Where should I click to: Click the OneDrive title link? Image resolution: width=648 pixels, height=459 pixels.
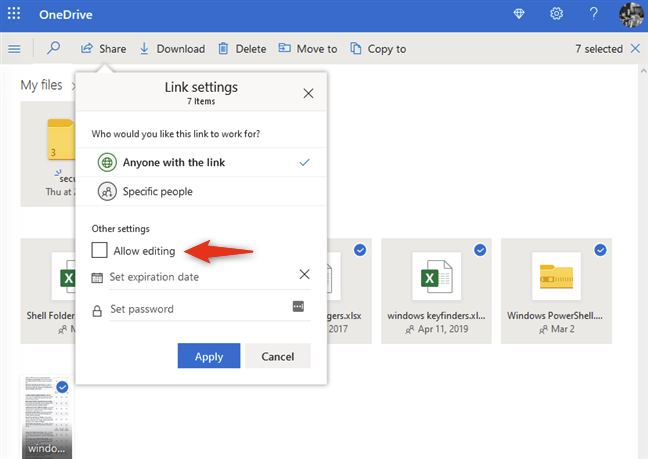[66, 14]
